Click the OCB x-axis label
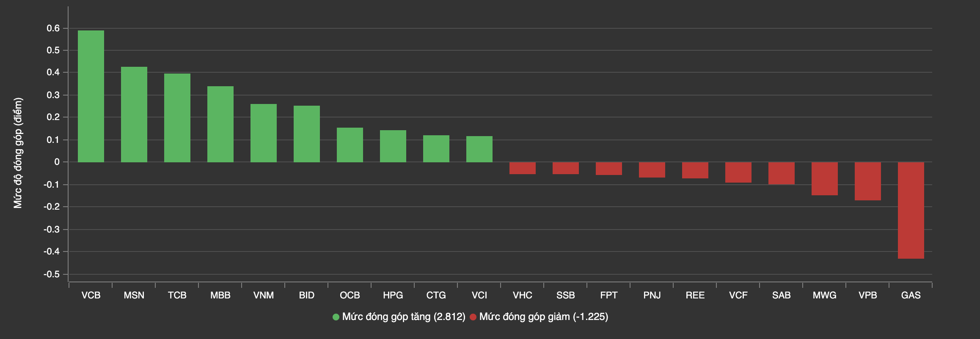 (350, 295)
